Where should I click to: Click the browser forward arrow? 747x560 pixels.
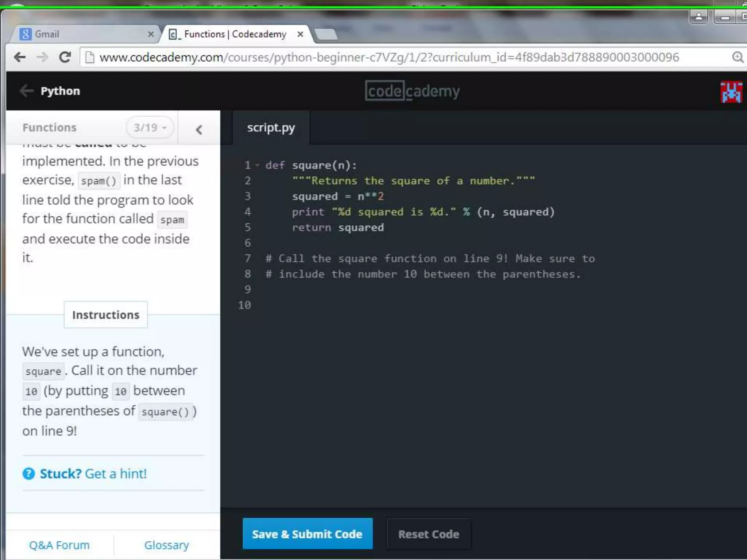[x=42, y=57]
